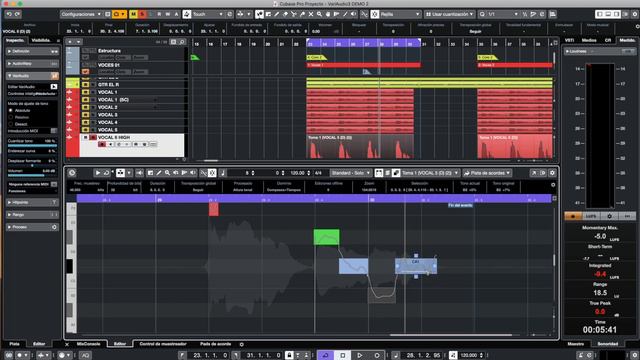Screen dimensions: 640x360
Task: Click the transport Stop button
Action: coord(342,356)
